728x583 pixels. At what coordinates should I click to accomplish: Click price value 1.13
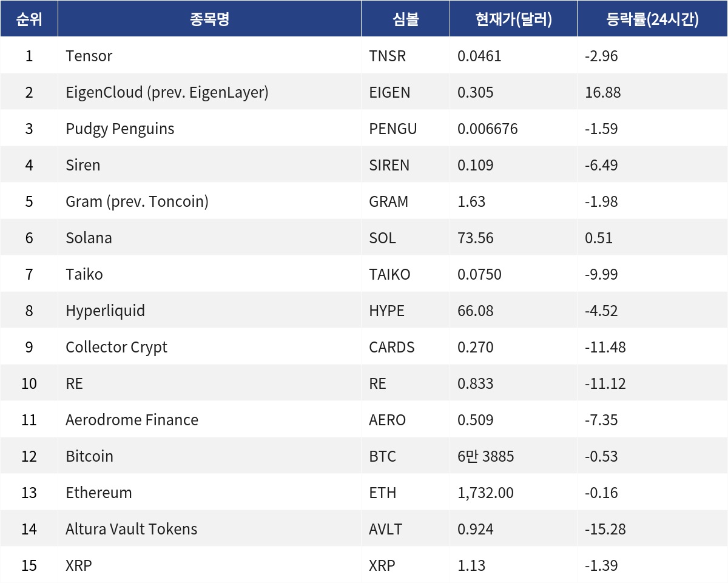click(x=471, y=565)
